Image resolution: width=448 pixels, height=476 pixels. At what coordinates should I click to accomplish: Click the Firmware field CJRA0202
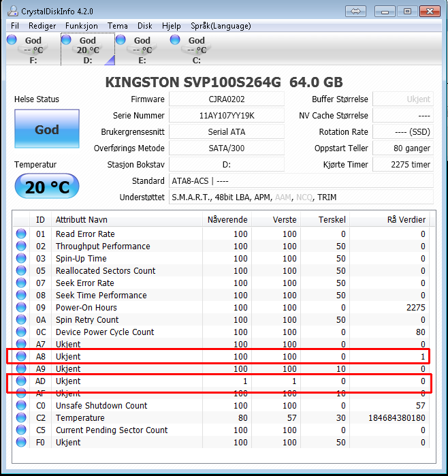pos(227,99)
